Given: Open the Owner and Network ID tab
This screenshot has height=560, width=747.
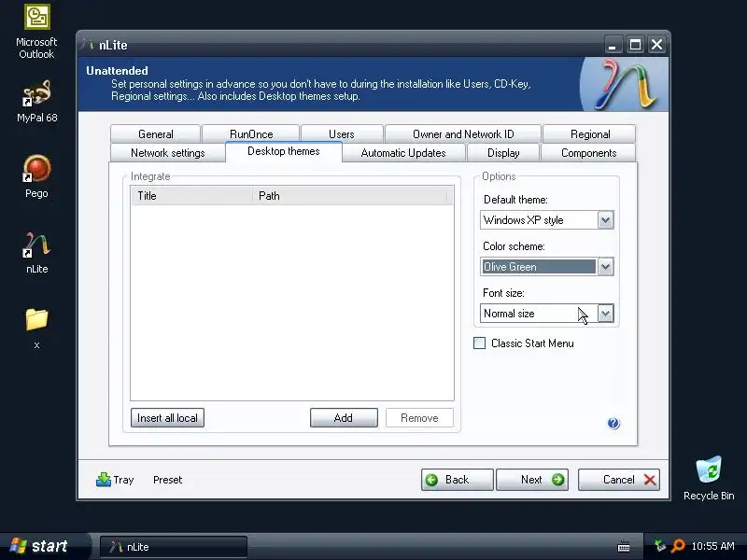Looking at the screenshot, I should click(463, 133).
